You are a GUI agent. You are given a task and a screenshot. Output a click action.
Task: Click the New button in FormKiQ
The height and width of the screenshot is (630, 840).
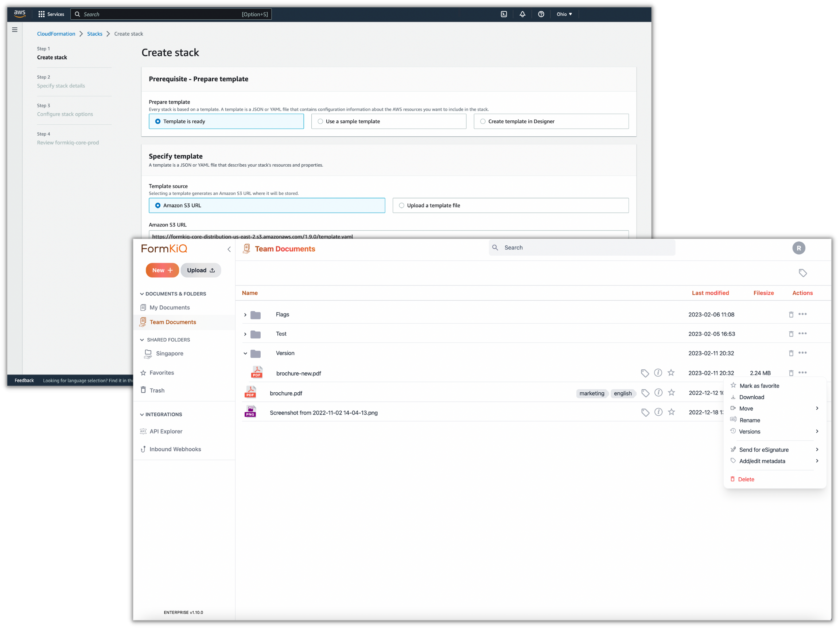tap(162, 270)
